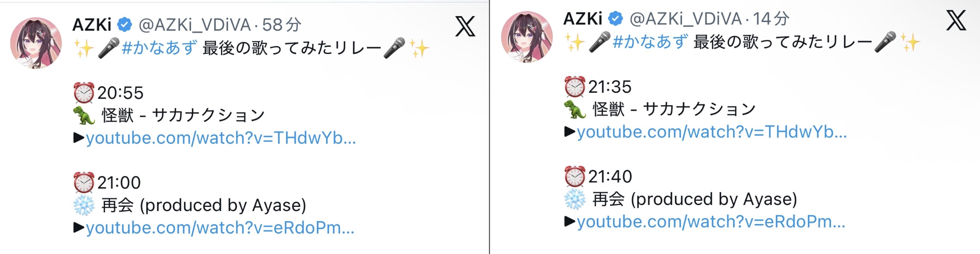Open the THdwYb YouTube link under 21:35
The height and width of the screenshot is (254, 980).
tap(712, 132)
